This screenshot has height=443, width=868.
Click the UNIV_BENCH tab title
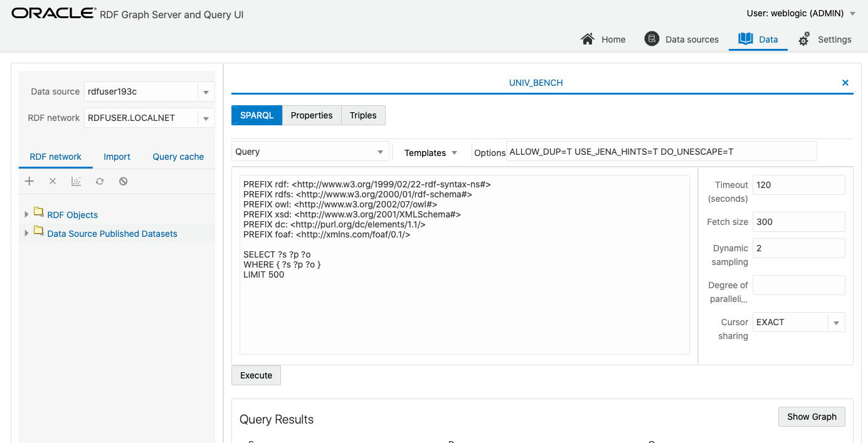click(536, 83)
